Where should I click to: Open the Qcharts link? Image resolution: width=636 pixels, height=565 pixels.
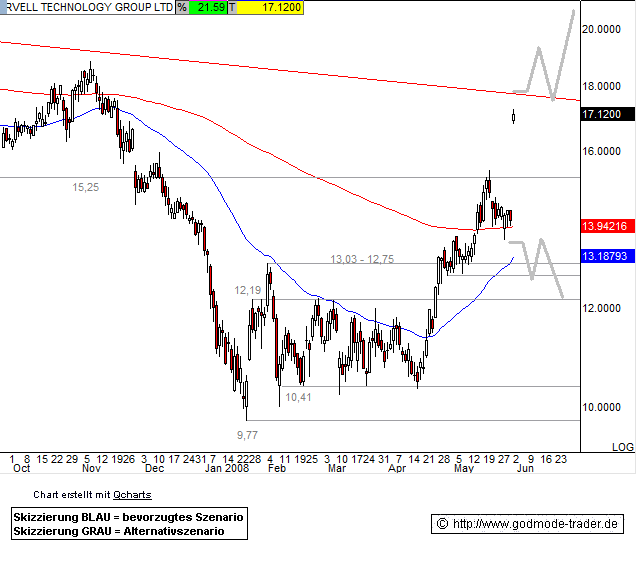132,494
